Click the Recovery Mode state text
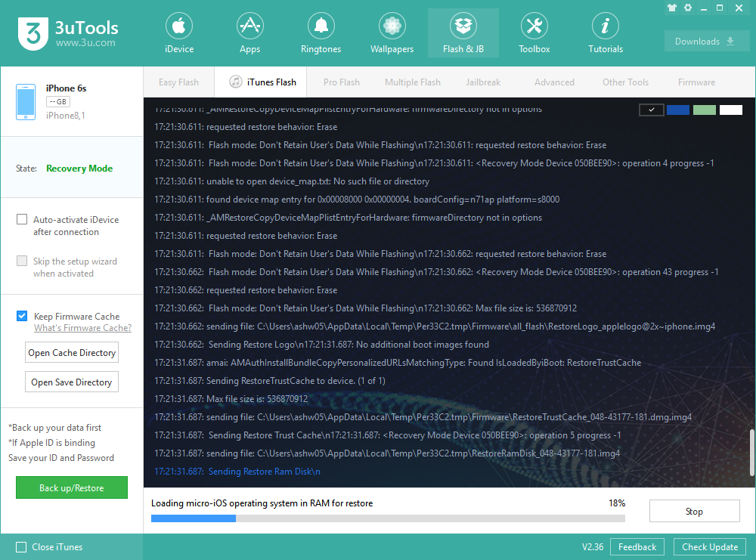Viewport: 756px width, 560px height. (x=79, y=169)
